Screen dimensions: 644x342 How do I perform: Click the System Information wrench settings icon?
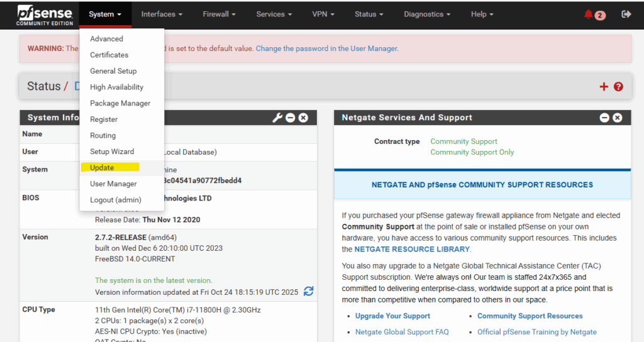[277, 118]
